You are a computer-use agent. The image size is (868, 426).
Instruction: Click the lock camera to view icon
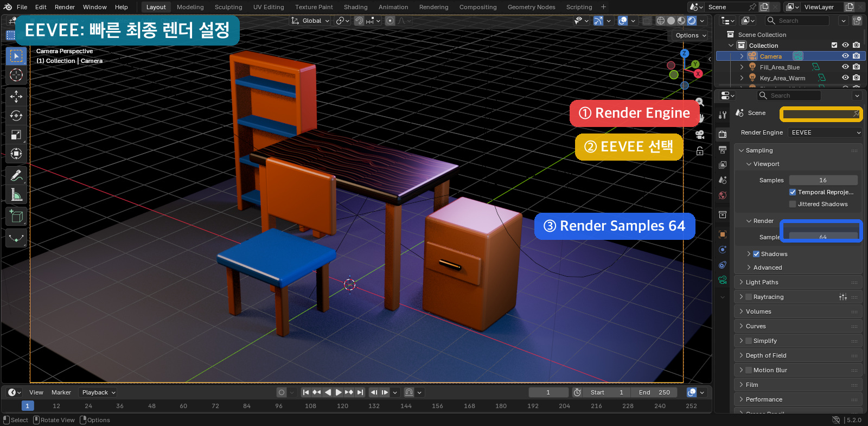pos(700,151)
